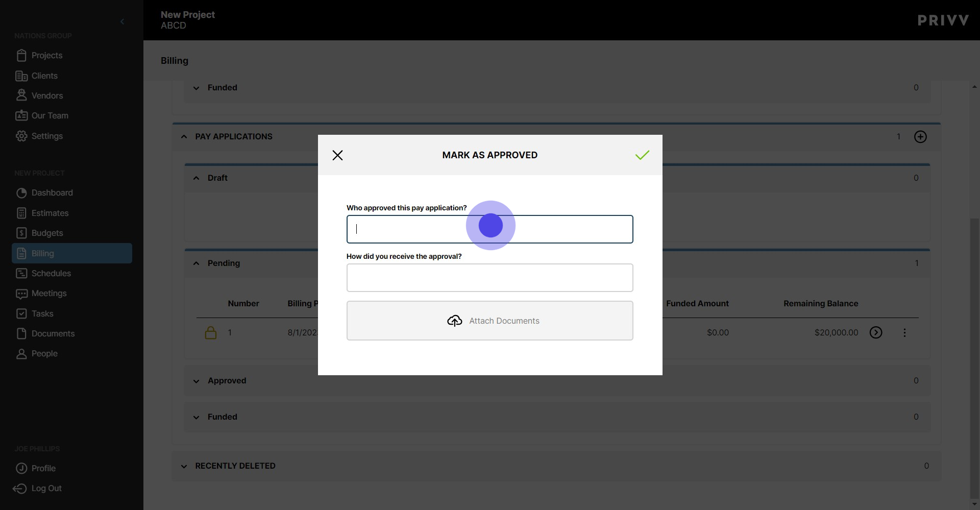
Task: Open People page
Action: tap(44, 353)
